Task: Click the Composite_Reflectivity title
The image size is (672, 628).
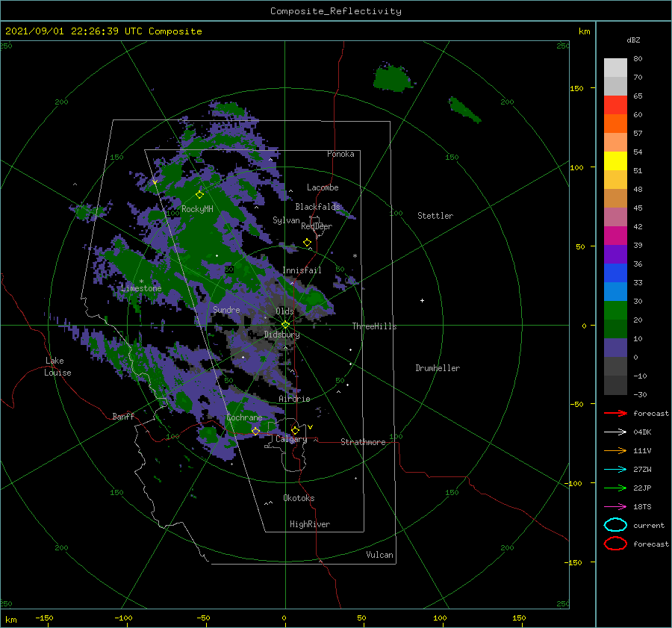Action: point(336,11)
